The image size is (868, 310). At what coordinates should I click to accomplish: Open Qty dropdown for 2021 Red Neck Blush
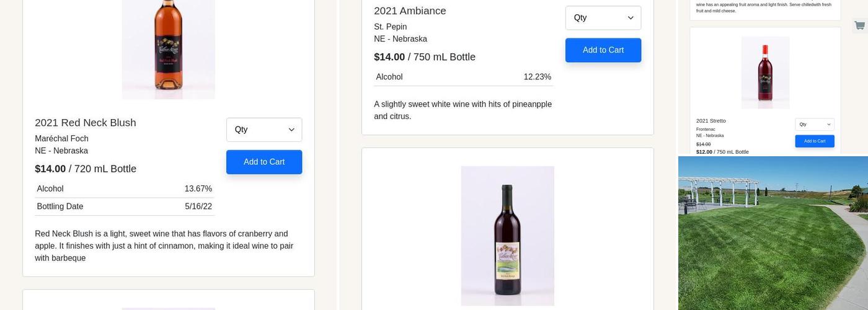264,130
